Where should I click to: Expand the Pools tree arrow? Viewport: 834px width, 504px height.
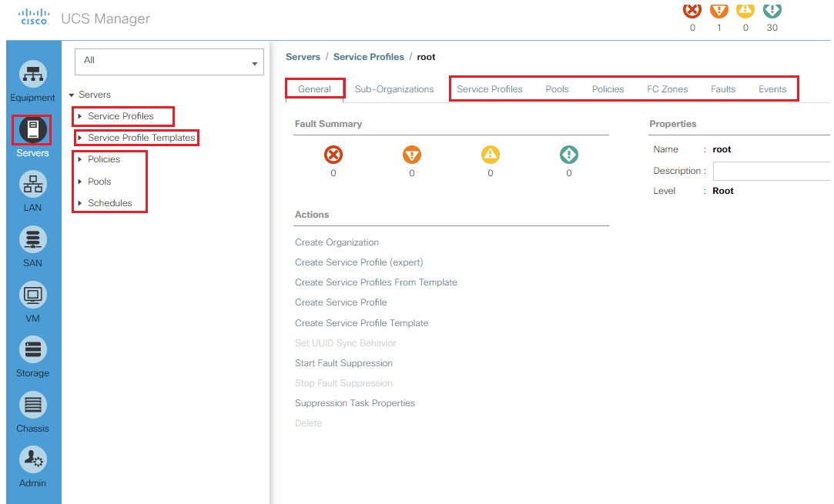(80, 182)
